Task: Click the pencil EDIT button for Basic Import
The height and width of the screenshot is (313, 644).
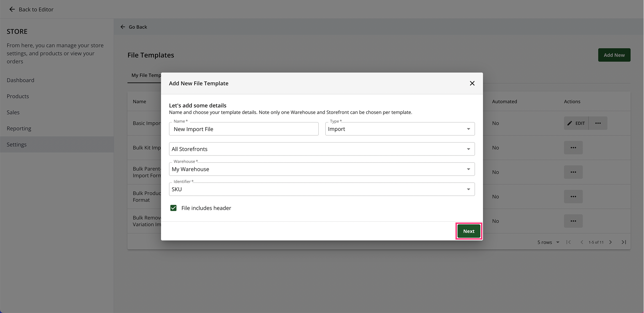Action: pos(576,123)
